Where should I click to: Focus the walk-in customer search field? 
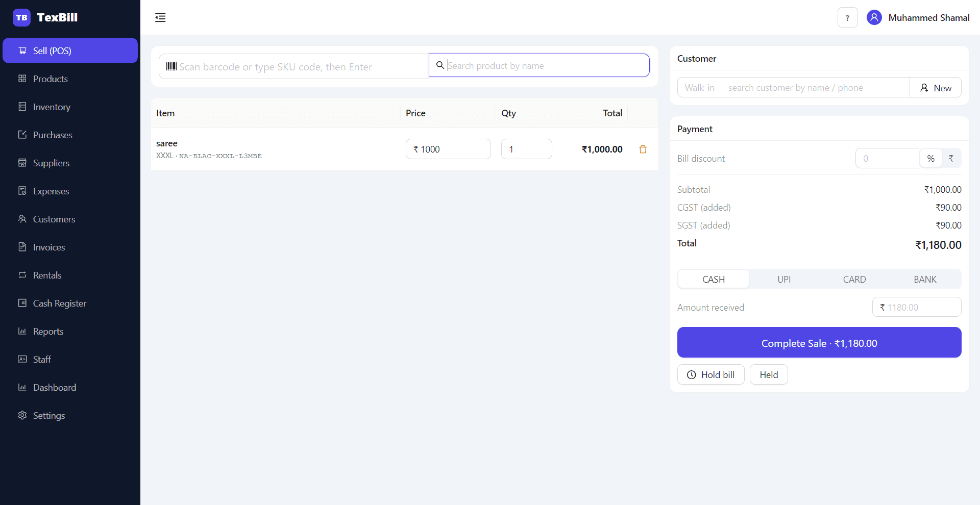794,87
